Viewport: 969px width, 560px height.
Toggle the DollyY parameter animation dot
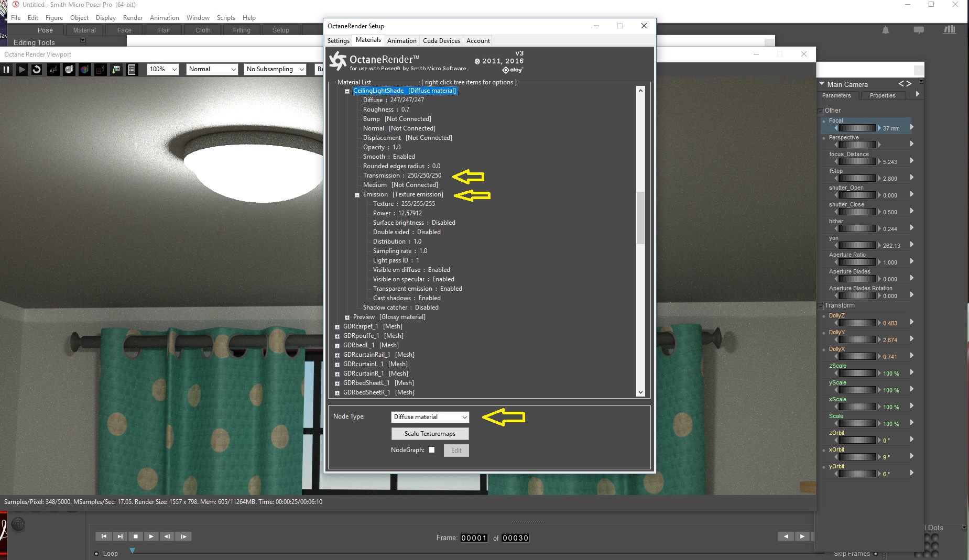point(824,333)
